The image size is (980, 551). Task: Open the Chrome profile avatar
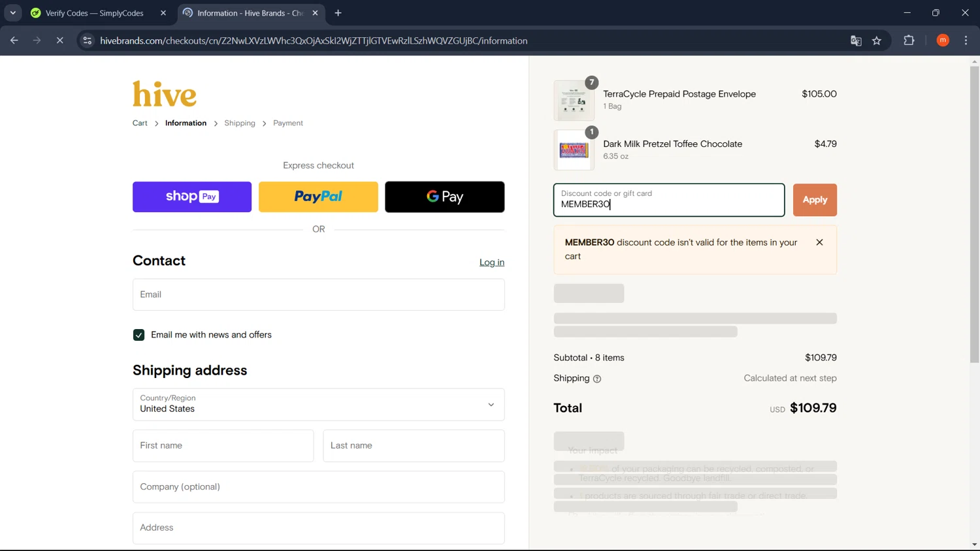[943, 40]
